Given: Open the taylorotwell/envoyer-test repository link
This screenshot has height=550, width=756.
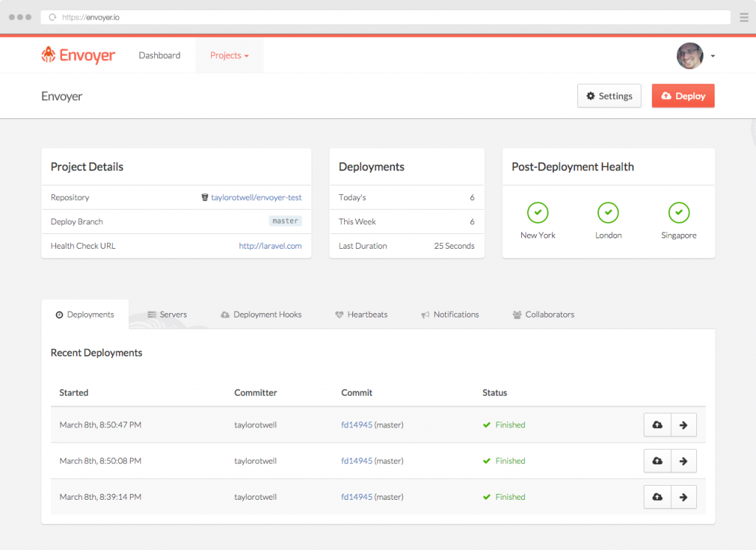Looking at the screenshot, I should click(x=255, y=198).
